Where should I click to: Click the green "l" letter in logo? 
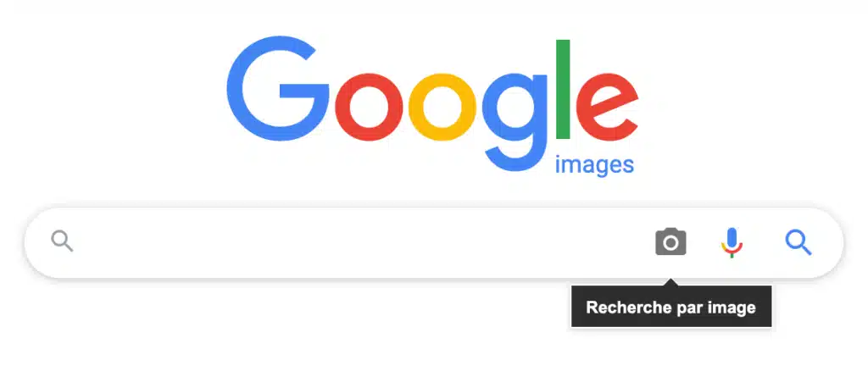[x=563, y=89]
